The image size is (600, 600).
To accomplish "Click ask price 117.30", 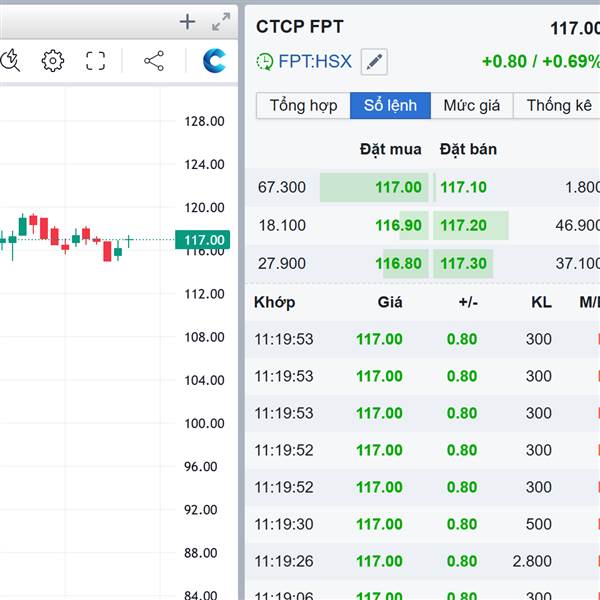I will pyautogui.click(x=463, y=264).
